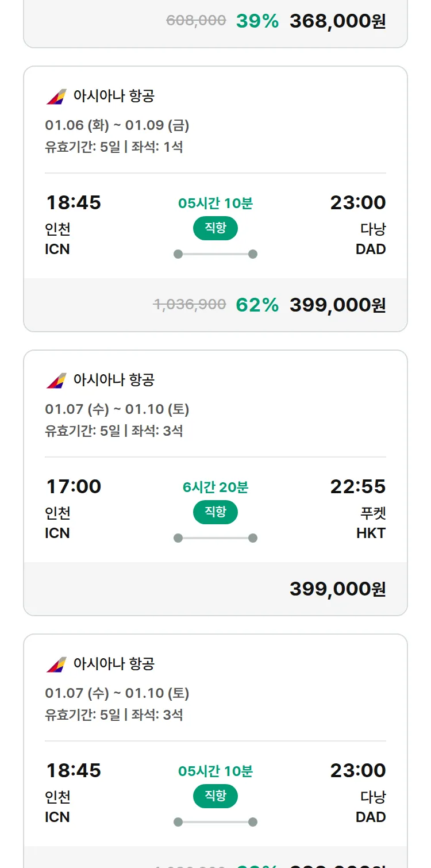The image size is (431, 868).
Task: Click Asiana logo on Phuket flight card
Action: pyautogui.click(x=56, y=380)
